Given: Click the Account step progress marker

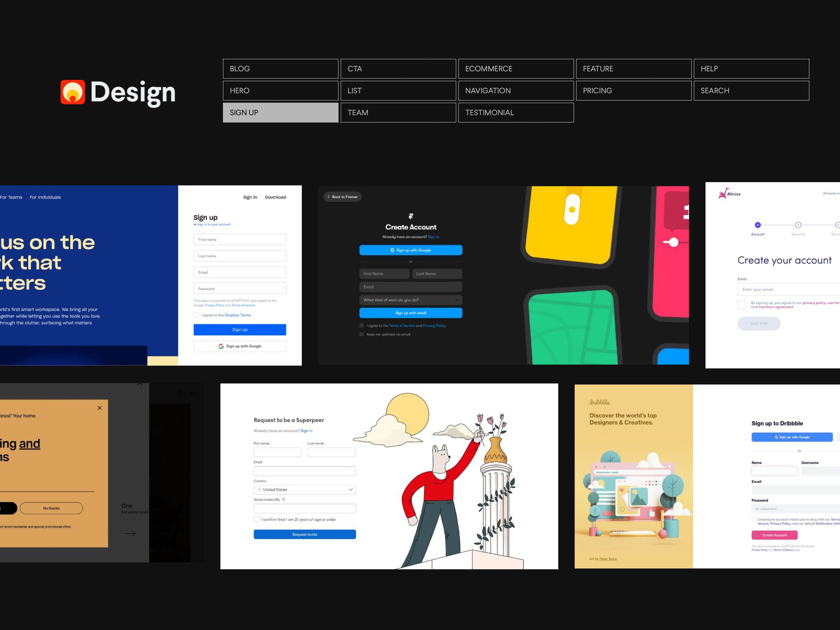Looking at the screenshot, I should coord(758,225).
